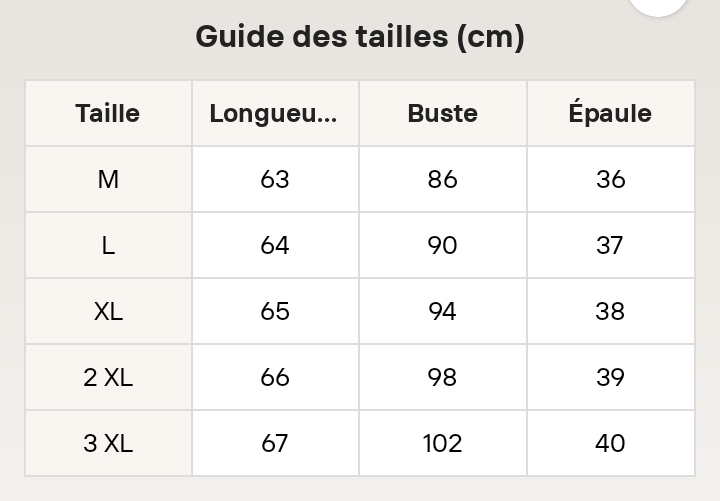Click the Épaule column header

tap(611, 113)
